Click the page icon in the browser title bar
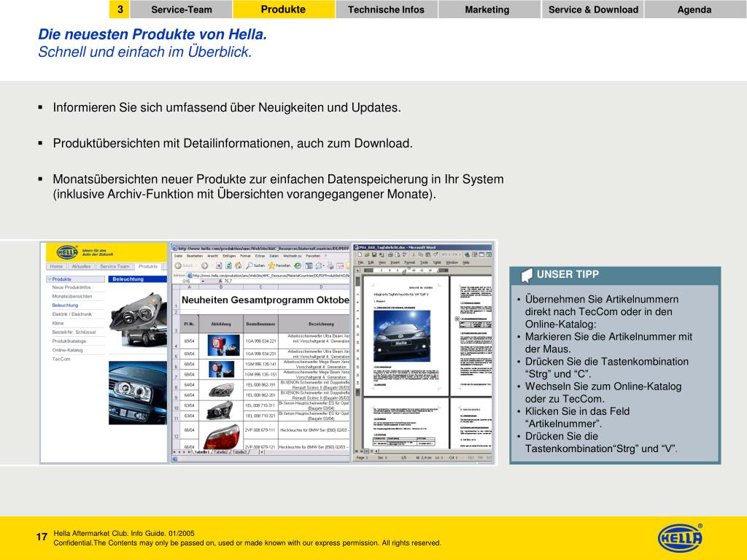Viewport: 747px width, 560px height. 175,248
